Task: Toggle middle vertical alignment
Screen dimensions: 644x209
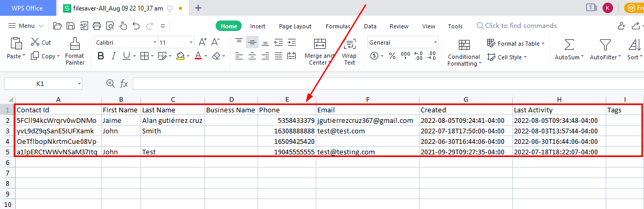Action: point(252,43)
